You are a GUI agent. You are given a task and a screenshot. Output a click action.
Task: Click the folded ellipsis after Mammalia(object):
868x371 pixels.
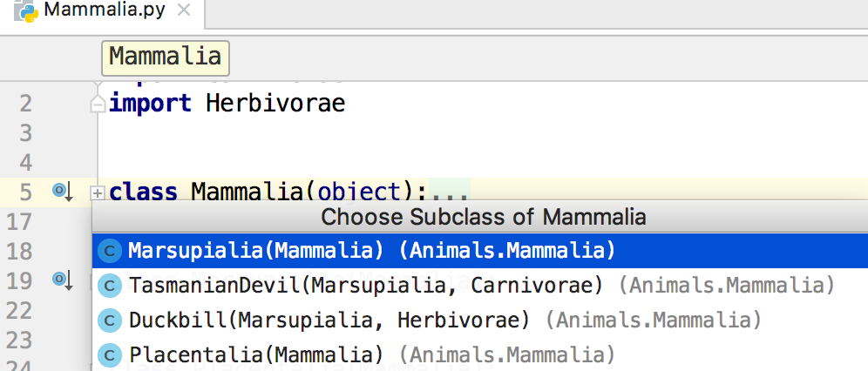[x=450, y=192]
